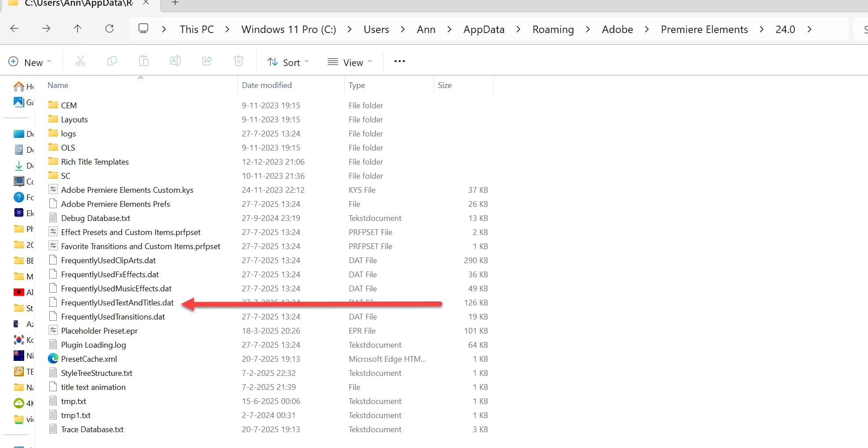Image resolution: width=868 pixels, height=448 pixels.
Task: Go back to the previous folder
Action: [15, 29]
